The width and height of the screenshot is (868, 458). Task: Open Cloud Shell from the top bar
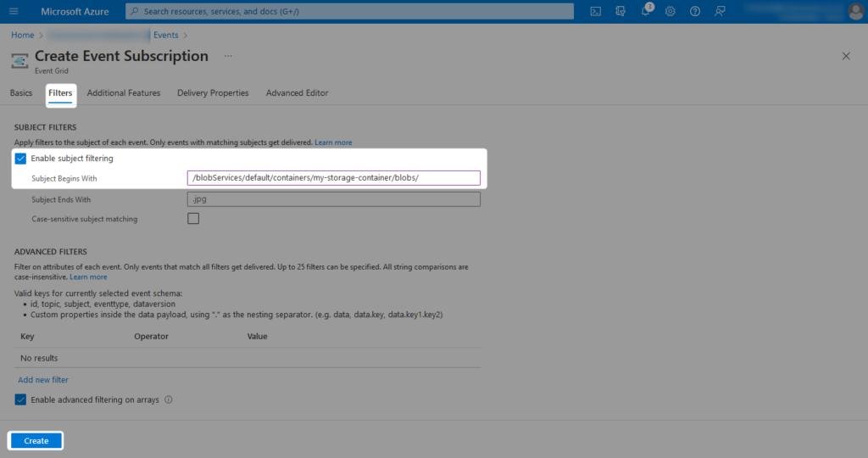click(596, 11)
